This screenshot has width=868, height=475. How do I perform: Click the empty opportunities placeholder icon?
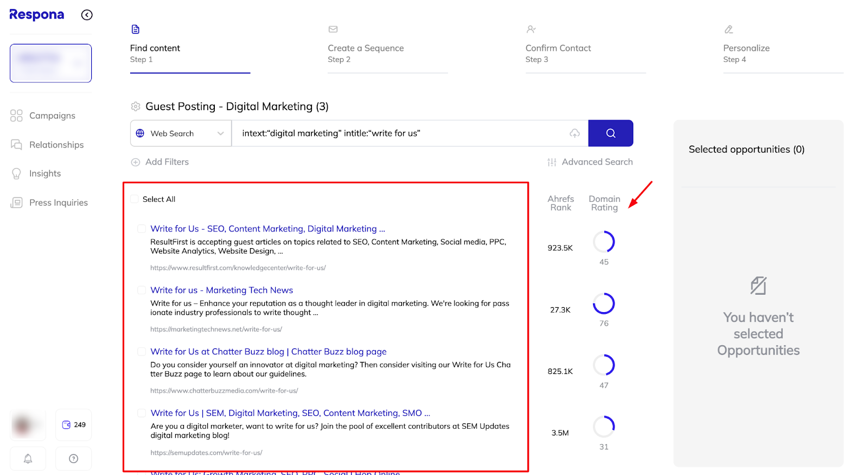pyautogui.click(x=758, y=286)
